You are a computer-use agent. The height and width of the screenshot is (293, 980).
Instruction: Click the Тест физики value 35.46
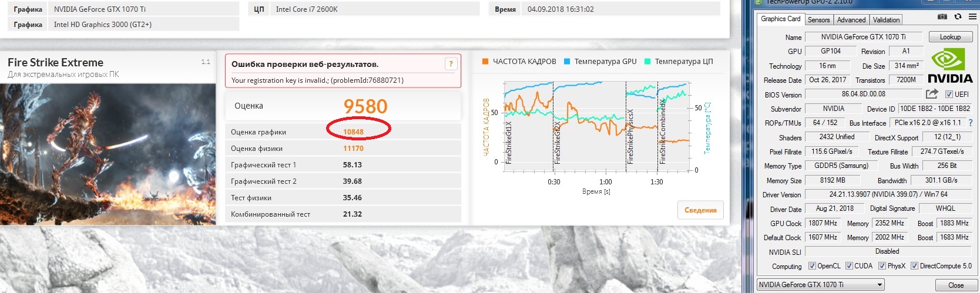point(353,198)
